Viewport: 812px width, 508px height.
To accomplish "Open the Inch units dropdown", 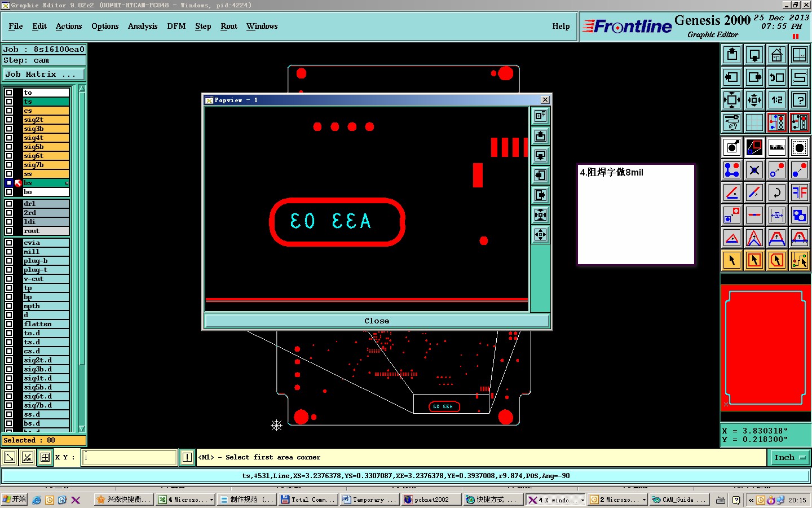I will click(x=790, y=458).
